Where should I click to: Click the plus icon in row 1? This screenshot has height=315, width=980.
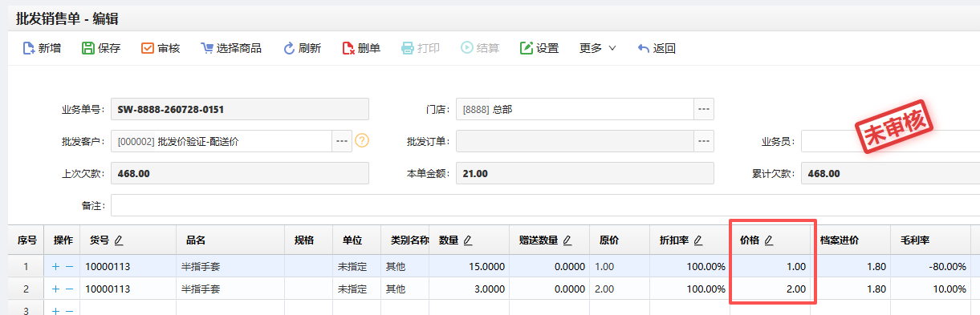click(55, 266)
